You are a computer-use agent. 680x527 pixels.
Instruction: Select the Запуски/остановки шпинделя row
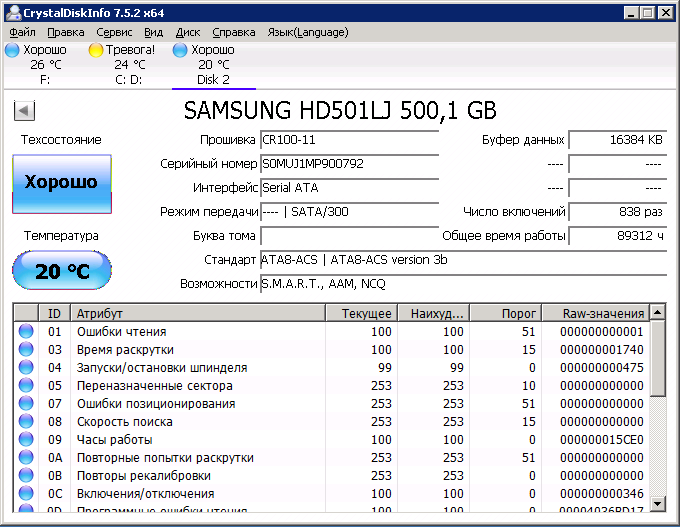pos(332,367)
